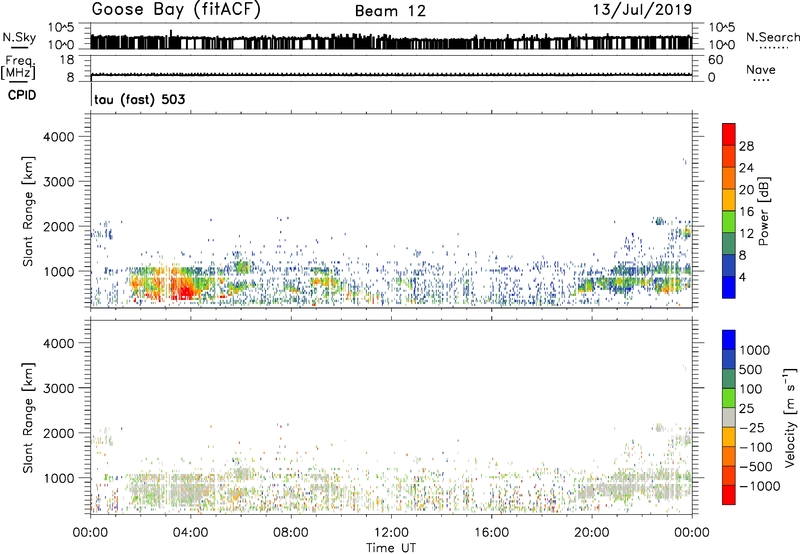Click the 'Time UT' axis title
This screenshot has width=800, height=554.
click(x=391, y=548)
